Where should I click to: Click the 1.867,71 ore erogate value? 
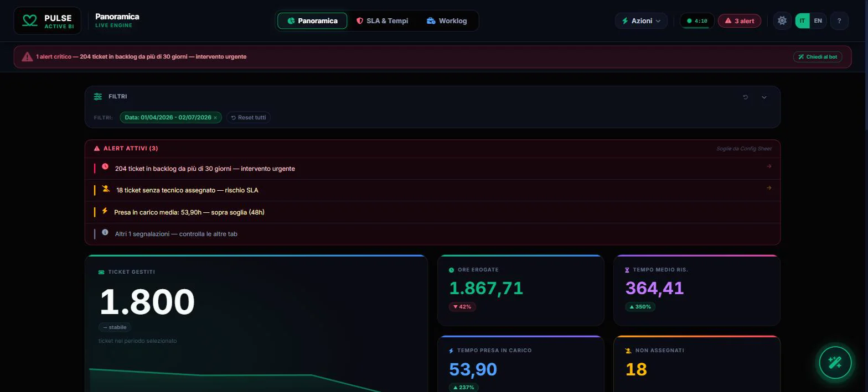486,288
